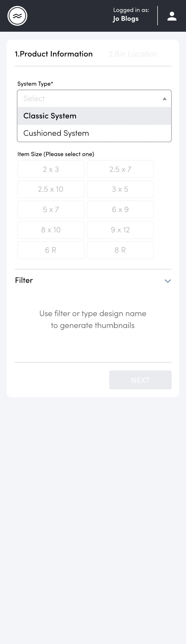Viewport: 186px width, 644px height.
Task: Switch to Bin Location tab
Action: pos(133,54)
